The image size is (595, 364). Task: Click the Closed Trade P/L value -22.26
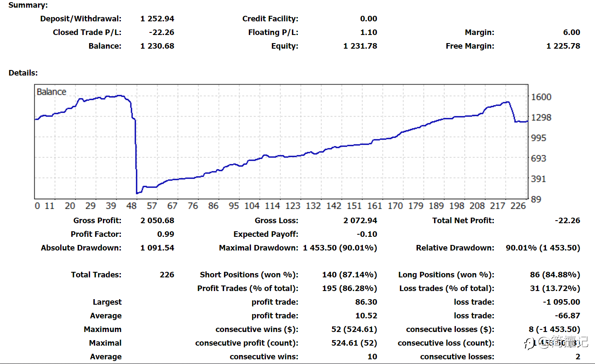tap(161, 32)
